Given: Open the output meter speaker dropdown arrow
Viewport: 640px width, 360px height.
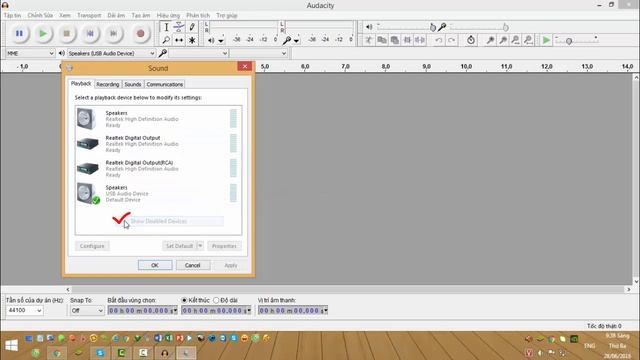Looking at the screenshot, I should click(x=221, y=41).
